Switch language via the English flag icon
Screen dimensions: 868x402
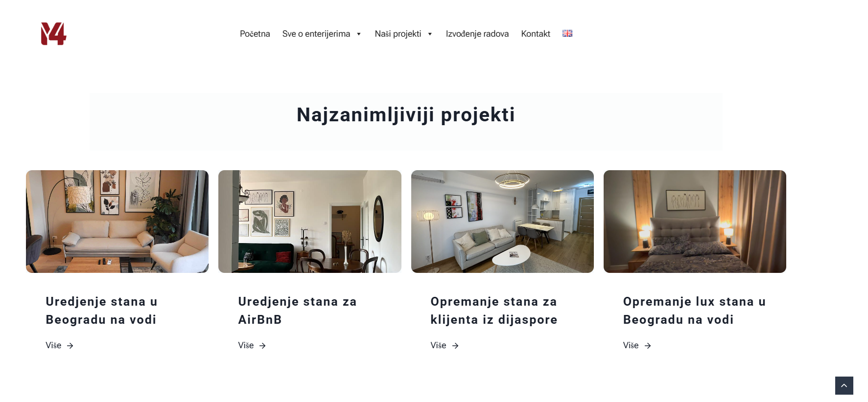click(x=567, y=33)
